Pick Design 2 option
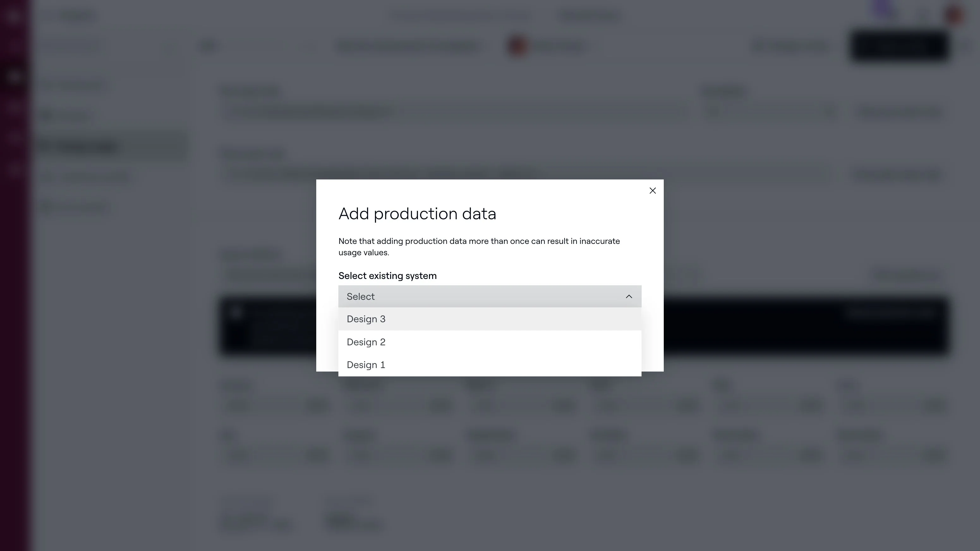Screen dimensions: 980x551 pos(366,342)
